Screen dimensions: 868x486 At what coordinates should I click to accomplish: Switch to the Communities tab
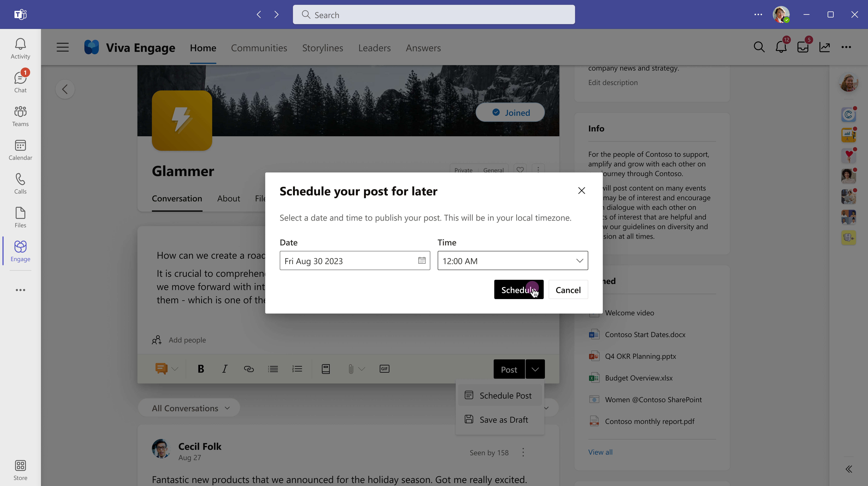tap(259, 47)
